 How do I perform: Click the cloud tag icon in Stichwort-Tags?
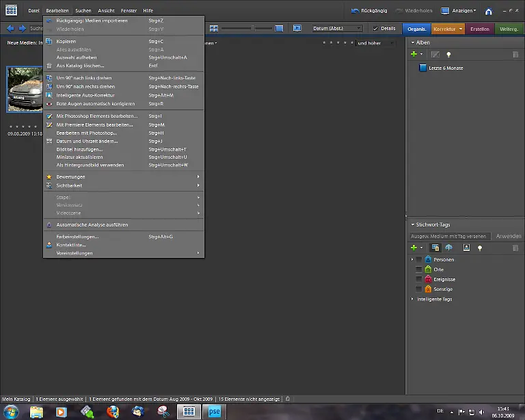(449, 248)
